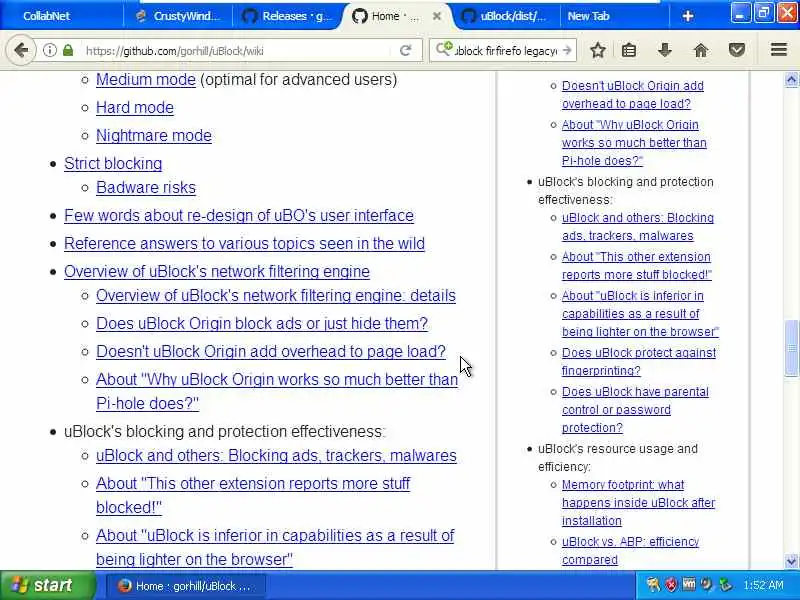Save page to Pocket icon

pyautogui.click(x=736, y=50)
